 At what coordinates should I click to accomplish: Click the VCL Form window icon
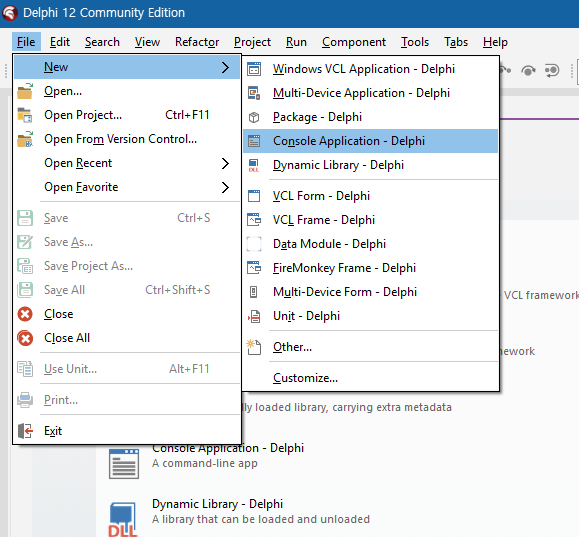254,196
